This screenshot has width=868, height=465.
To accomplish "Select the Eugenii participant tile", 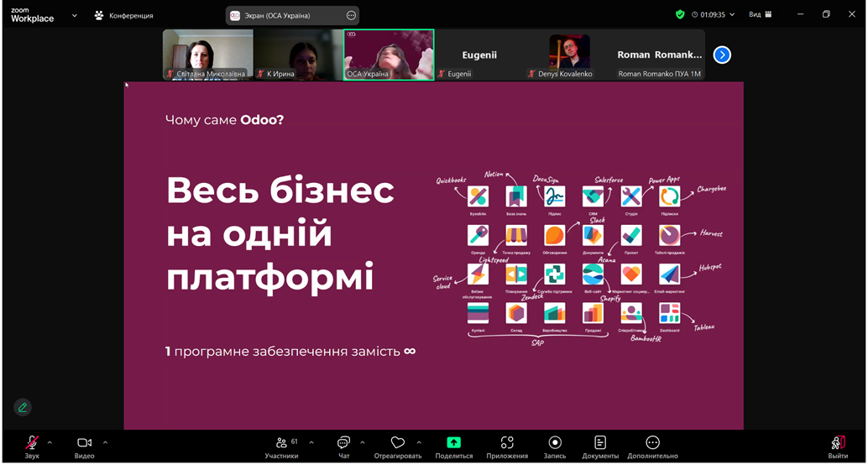I will pyautogui.click(x=479, y=55).
